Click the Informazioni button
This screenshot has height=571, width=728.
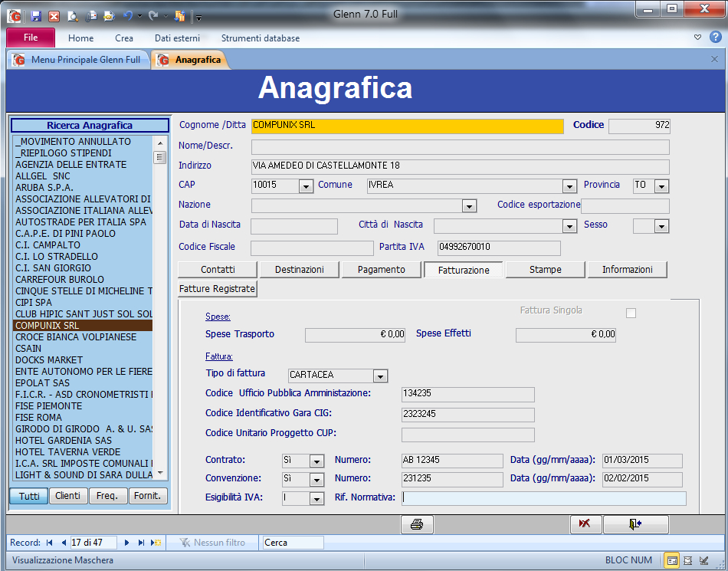tap(628, 270)
